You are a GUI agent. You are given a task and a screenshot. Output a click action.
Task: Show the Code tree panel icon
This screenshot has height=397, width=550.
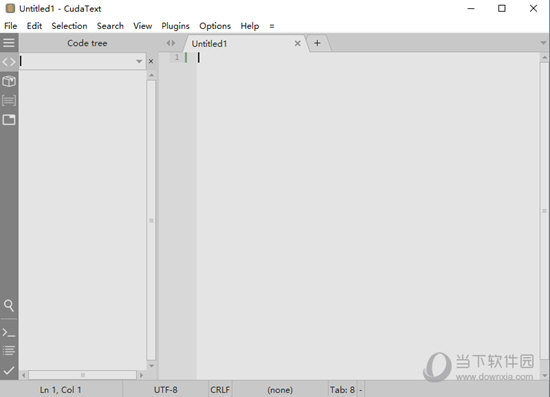click(9, 62)
